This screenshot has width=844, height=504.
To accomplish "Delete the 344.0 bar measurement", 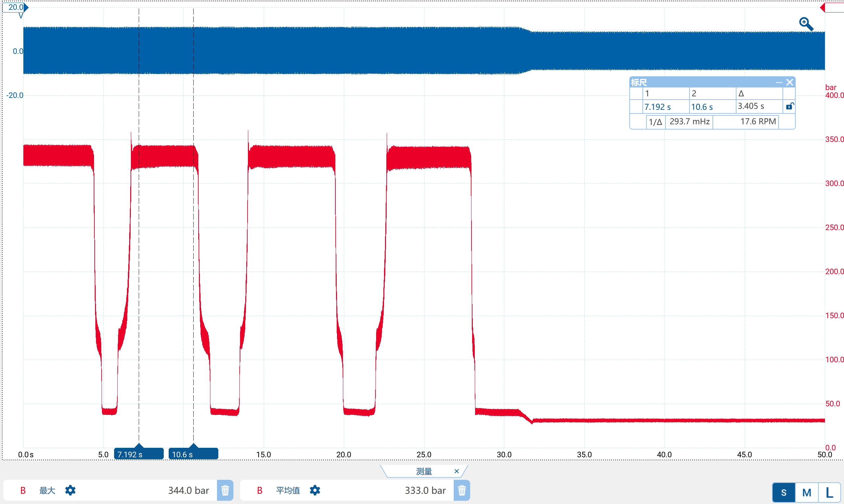I will click(x=225, y=491).
